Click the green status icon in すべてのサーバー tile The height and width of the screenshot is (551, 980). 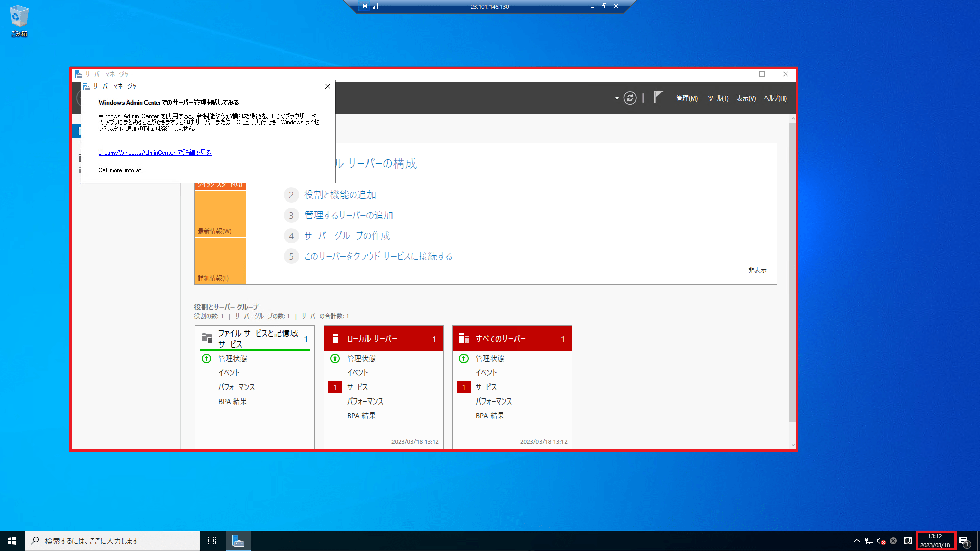tap(463, 358)
